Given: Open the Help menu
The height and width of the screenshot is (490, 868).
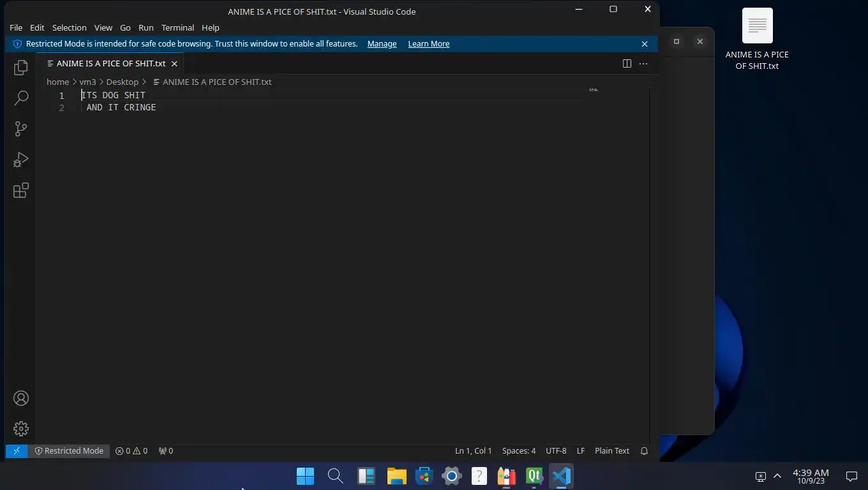Looking at the screenshot, I should (211, 27).
